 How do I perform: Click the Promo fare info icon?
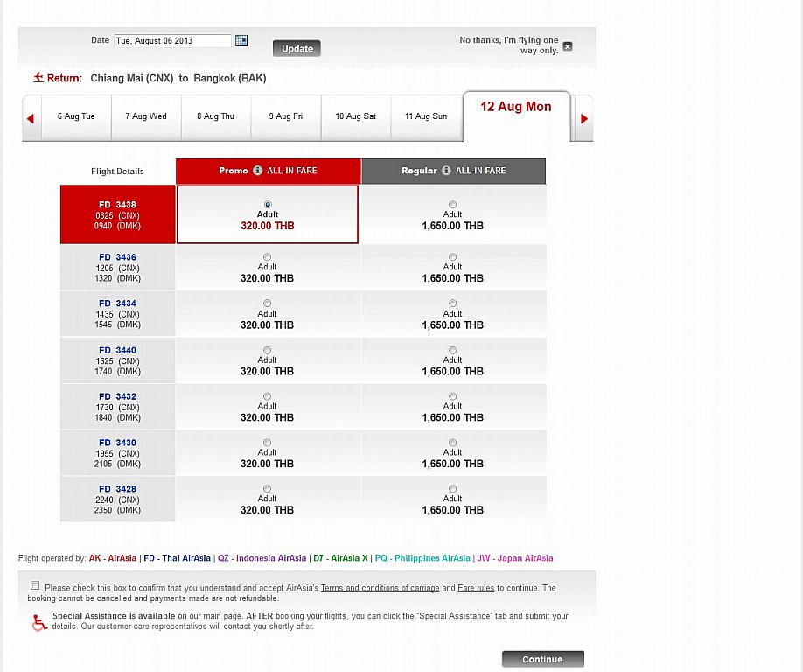pyautogui.click(x=257, y=171)
